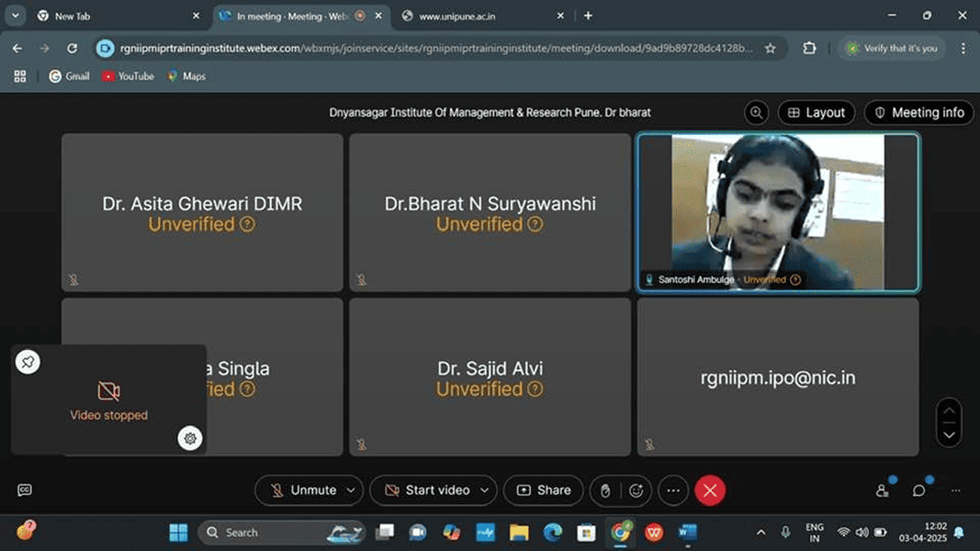
Task: Unmute the microphone in Webex
Action: click(x=304, y=490)
